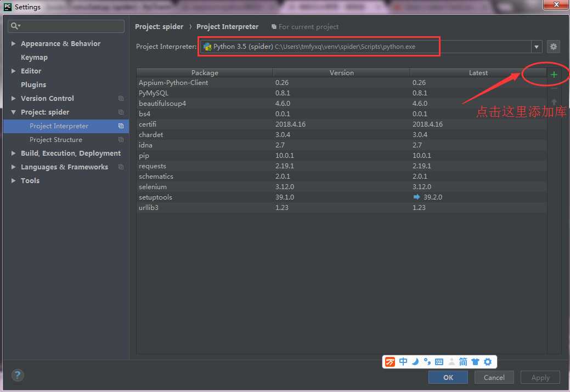Image resolution: width=570 pixels, height=392 pixels.
Task: Sort by the Version column header
Action: [x=341, y=73]
